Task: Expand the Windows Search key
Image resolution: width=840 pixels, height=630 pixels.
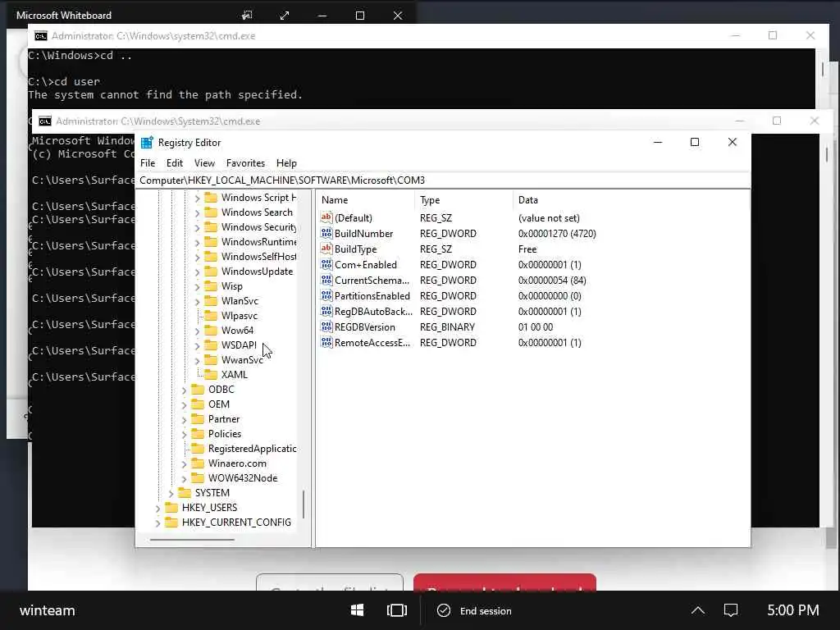Action: click(197, 212)
